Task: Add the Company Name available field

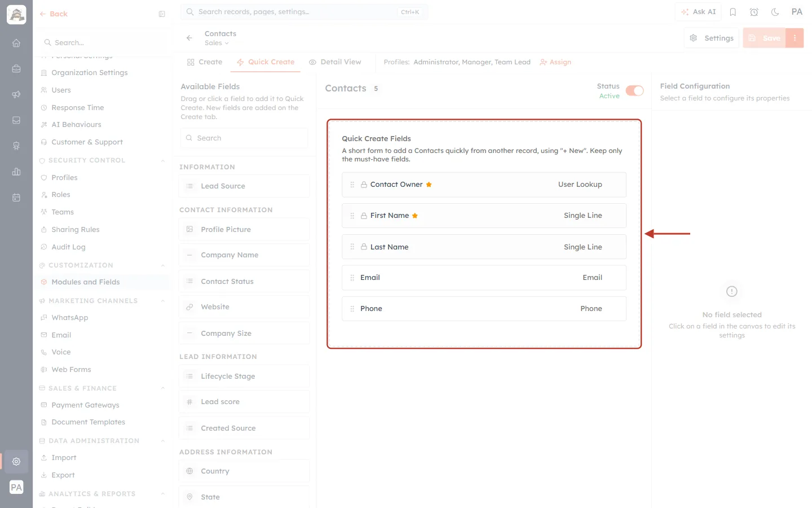Action: (x=244, y=255)
